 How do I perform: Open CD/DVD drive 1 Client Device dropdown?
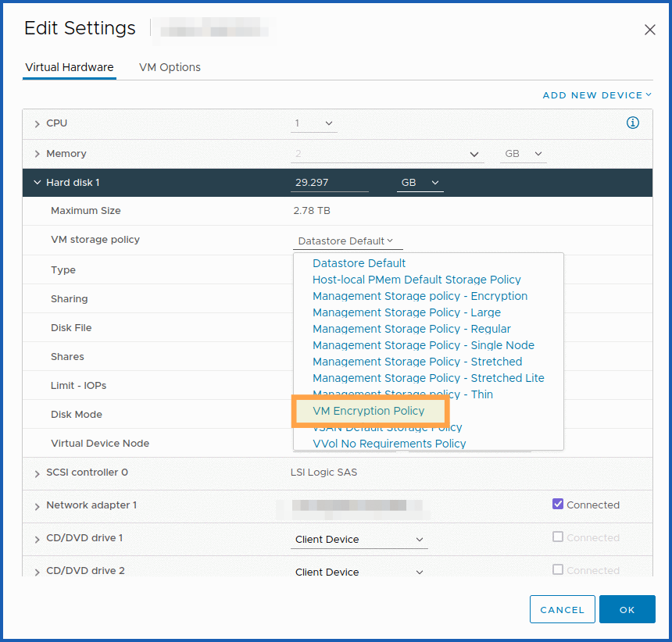pos(359,540)
